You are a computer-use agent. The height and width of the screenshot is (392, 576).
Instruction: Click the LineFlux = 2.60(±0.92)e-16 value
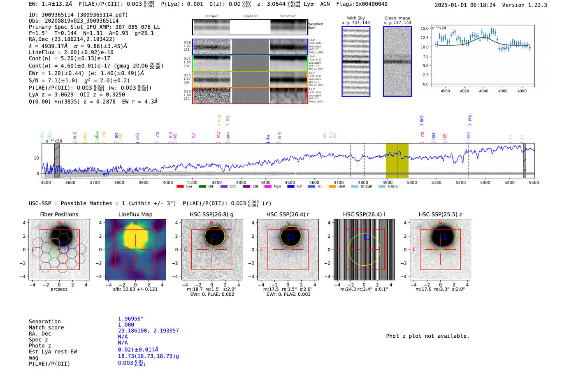[x=71, y=52]
